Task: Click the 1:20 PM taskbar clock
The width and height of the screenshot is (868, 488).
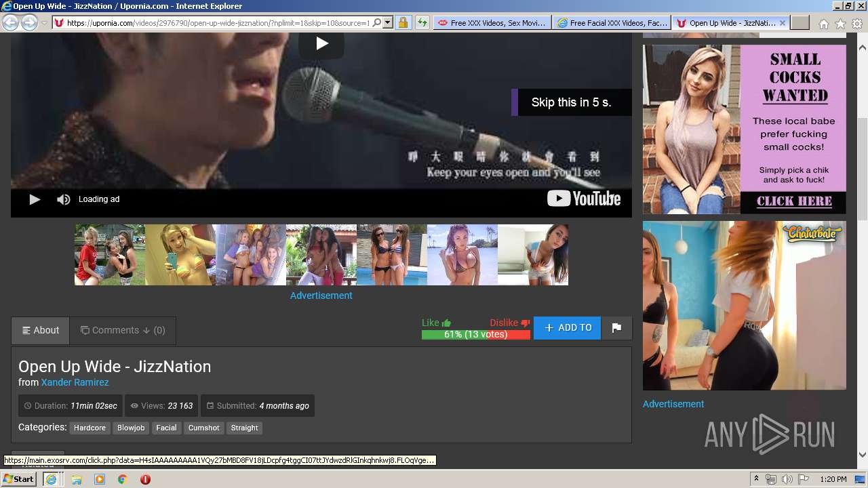Action: [x=833, y=479]
